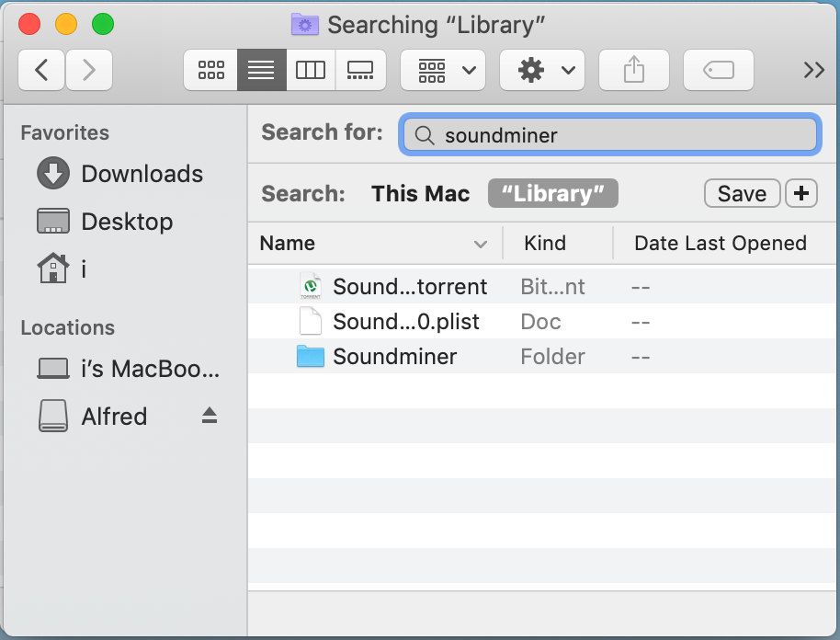Click the Save search button
Screen dimensions: 840x640
click(742, 193)
